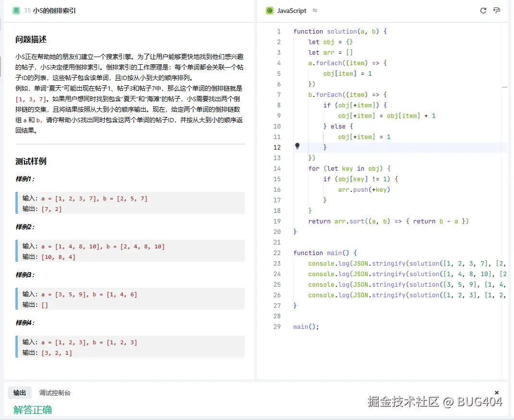Click the JavaScript language logo icon

click(269, 10)
